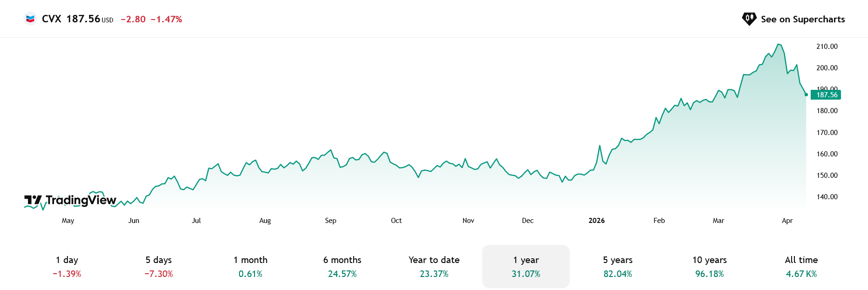Select the 5 days range tab

pos(158,266)
